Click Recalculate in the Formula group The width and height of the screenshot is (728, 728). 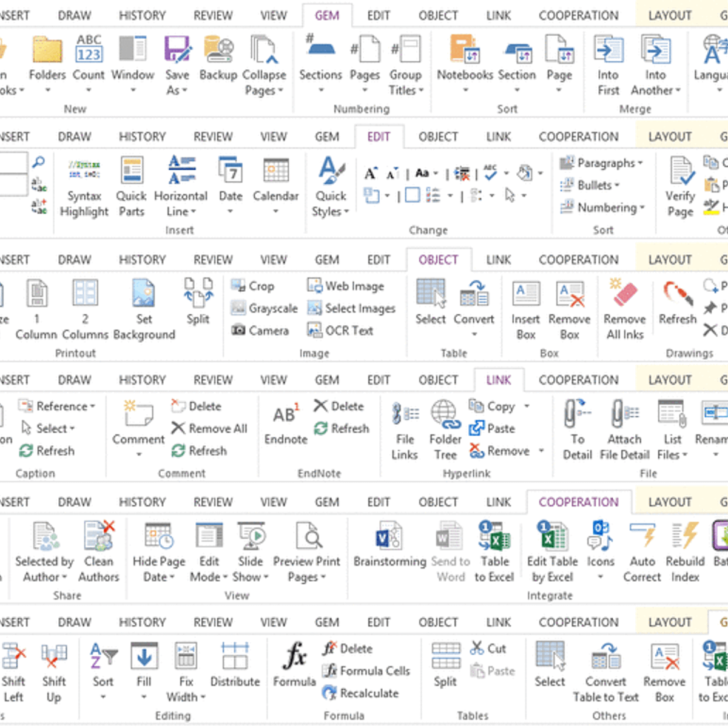(x=360, y=693)
